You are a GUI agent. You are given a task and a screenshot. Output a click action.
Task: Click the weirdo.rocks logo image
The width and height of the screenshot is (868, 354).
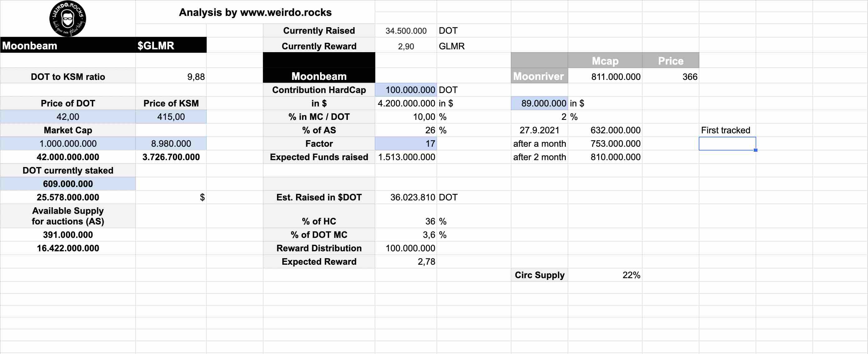(x=68, y=18)
